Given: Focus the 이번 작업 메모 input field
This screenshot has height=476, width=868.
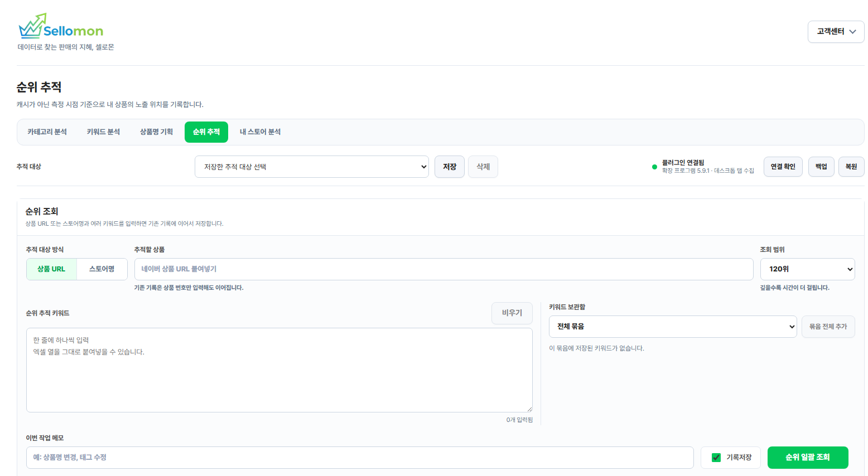Looking at the screenshot, I should click(360, 458).
